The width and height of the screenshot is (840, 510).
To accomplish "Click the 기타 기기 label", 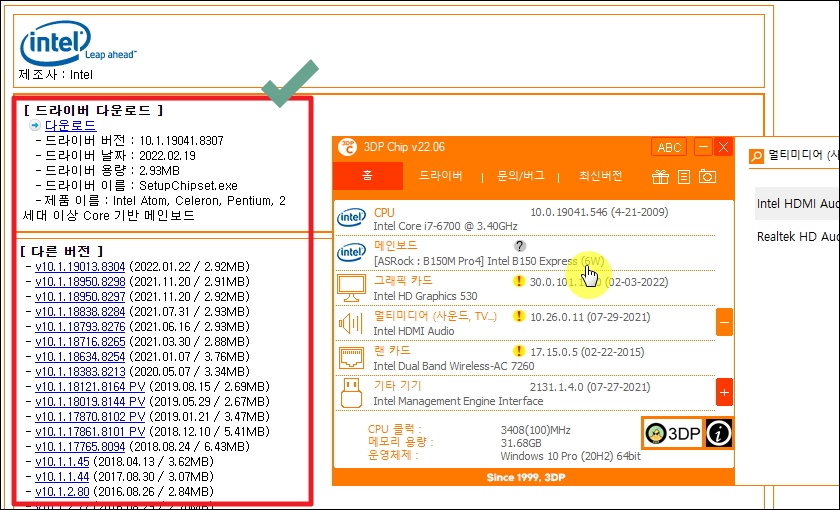I will (x=398, y=386).
